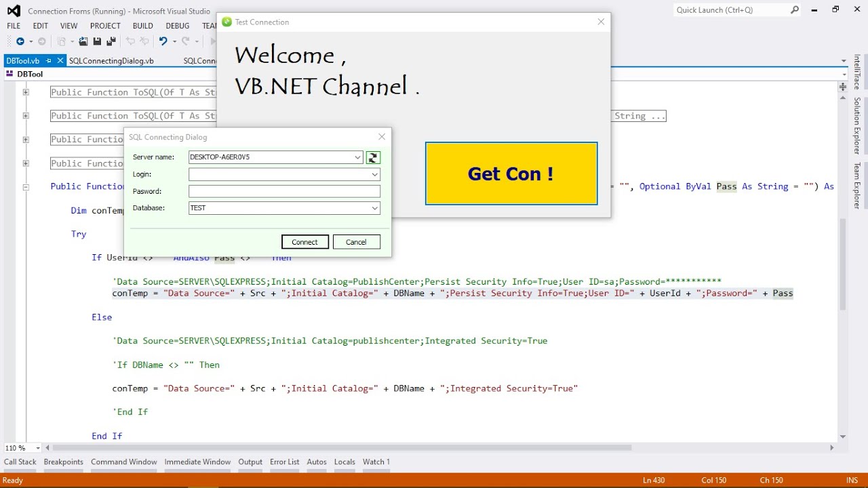Open the Solution Explorer side panel tab
The width and height of the screenshot is (868, 488).
tap(857, 126)
